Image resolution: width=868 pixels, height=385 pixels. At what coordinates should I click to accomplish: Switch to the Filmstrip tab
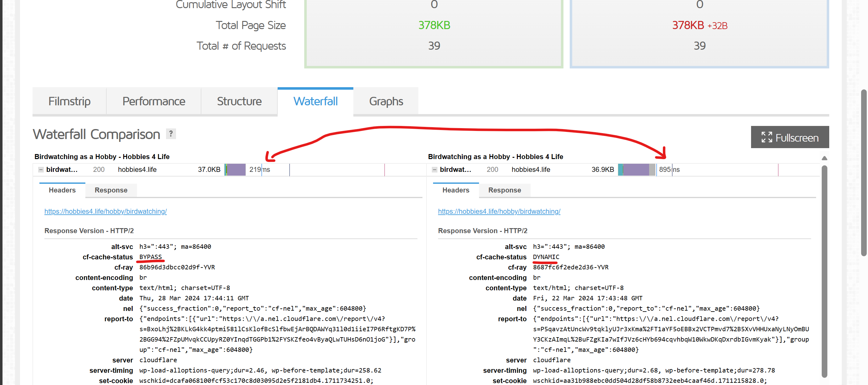69,101
